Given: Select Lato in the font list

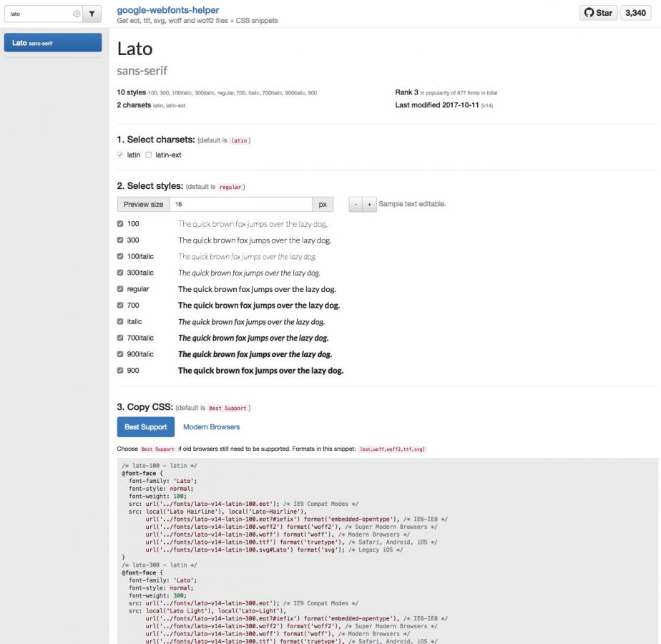Looking at the screenshot, I should [53, 43].
